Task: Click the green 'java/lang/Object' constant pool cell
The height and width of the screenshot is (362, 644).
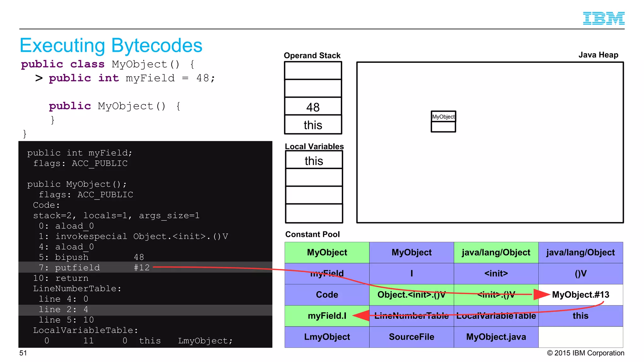Action: pos(496,252)
